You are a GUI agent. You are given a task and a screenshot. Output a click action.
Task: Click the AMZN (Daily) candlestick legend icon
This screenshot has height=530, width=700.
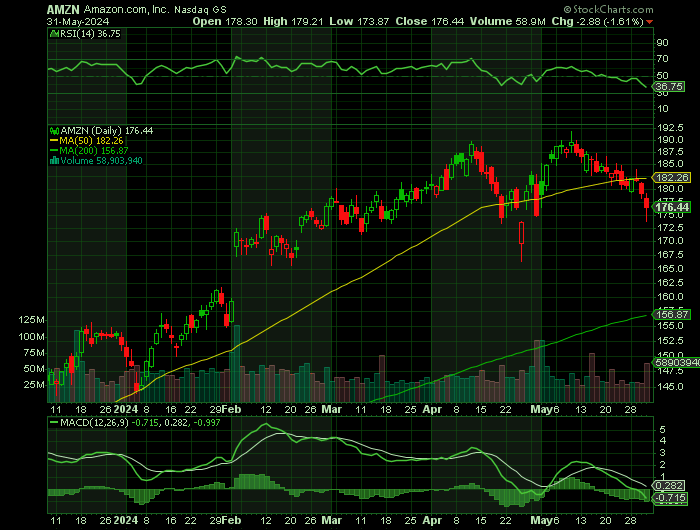pyautogui.click(x=54, y=131)
